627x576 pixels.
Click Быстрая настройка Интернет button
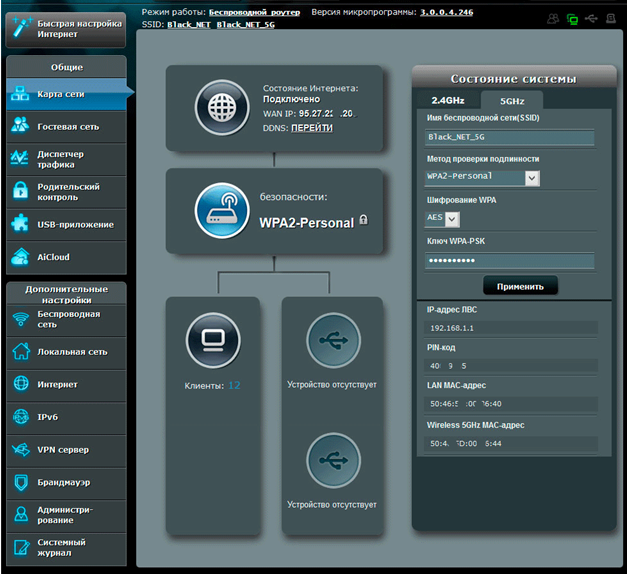(x=66, y=29)
